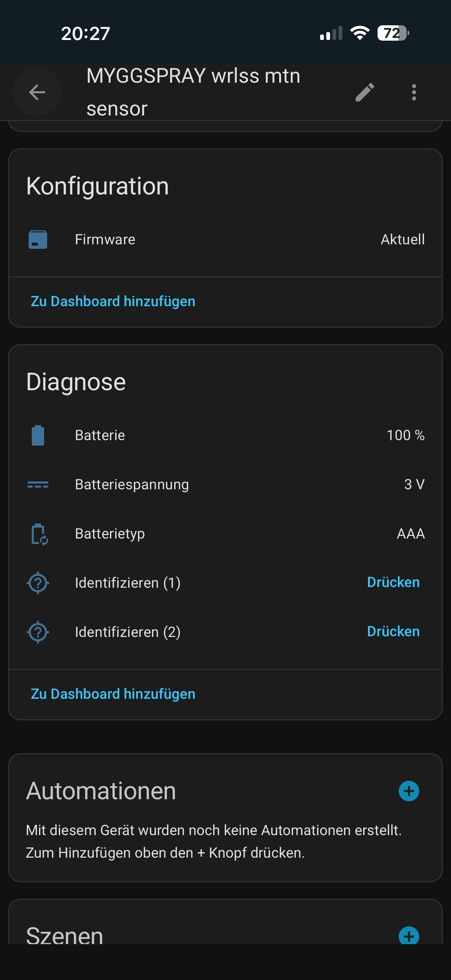Image resolution: width=451 pixels, height=980 pixels.
Task: Tap the Identifizieren (2) crosshair icon
Action: click(38, 632)
